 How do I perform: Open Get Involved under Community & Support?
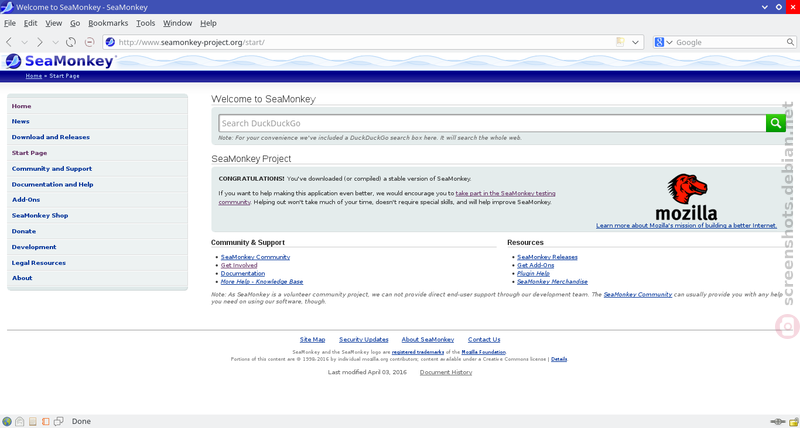tap(239, 265)
